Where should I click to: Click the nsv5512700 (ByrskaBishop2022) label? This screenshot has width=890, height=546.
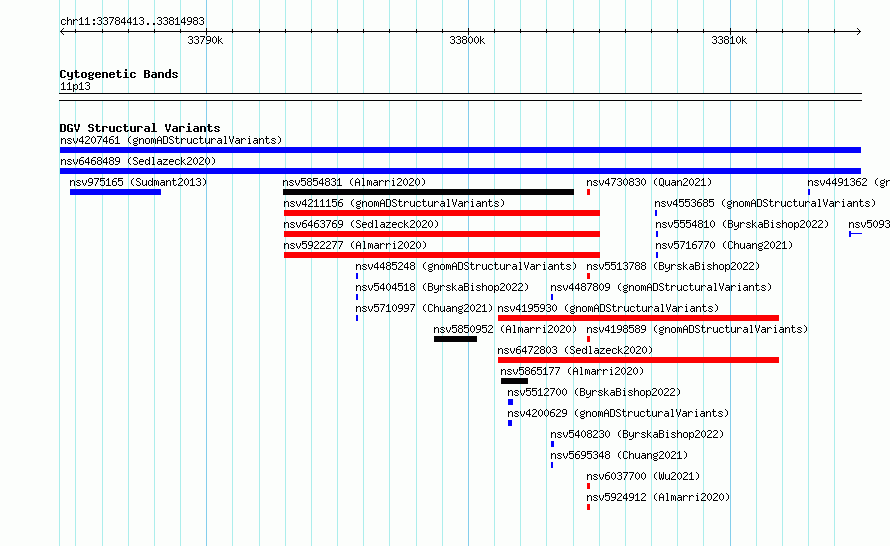click(x=594, y=392)
